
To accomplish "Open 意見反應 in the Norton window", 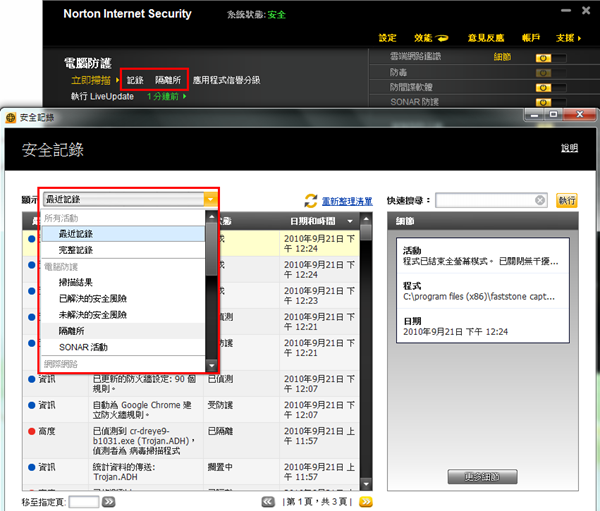I will click(486, 38).
